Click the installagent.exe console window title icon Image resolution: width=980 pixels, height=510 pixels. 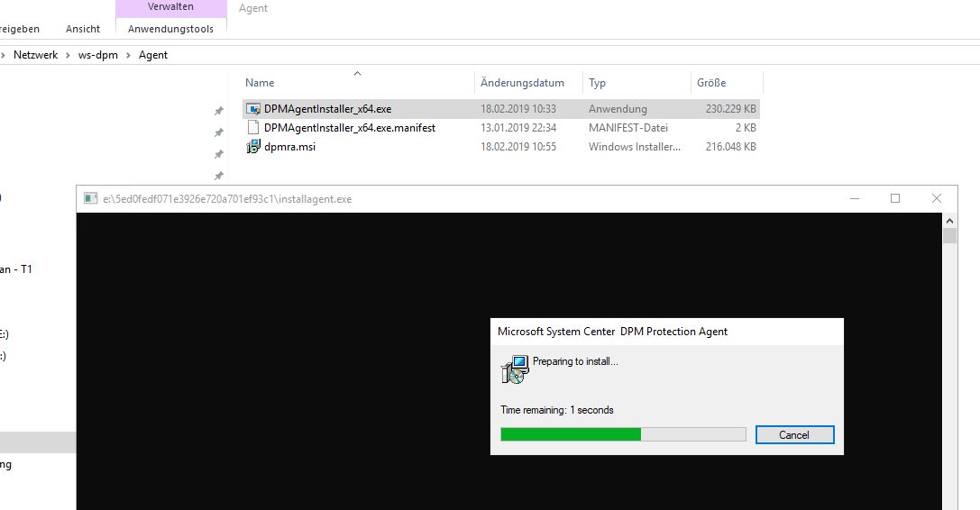(x=91, y=199)
